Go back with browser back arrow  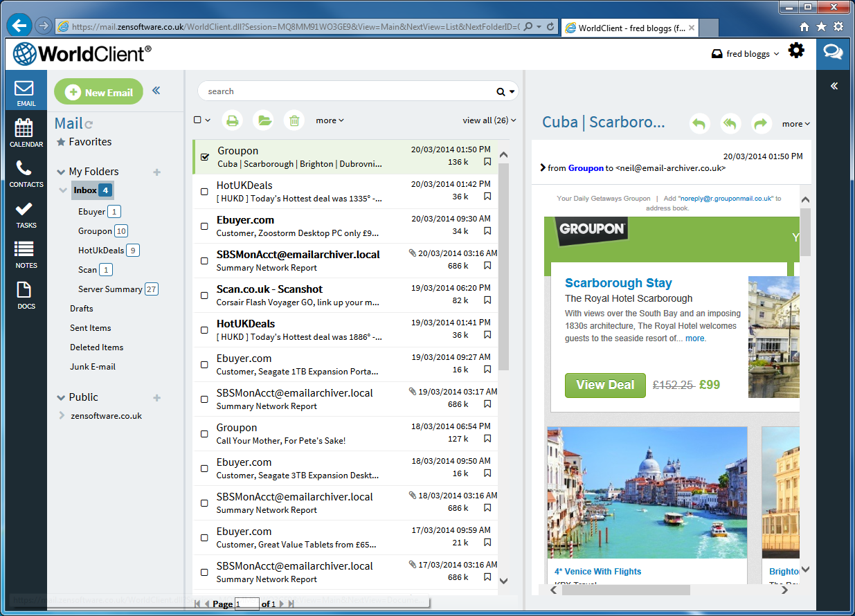(x=20, y=26)
